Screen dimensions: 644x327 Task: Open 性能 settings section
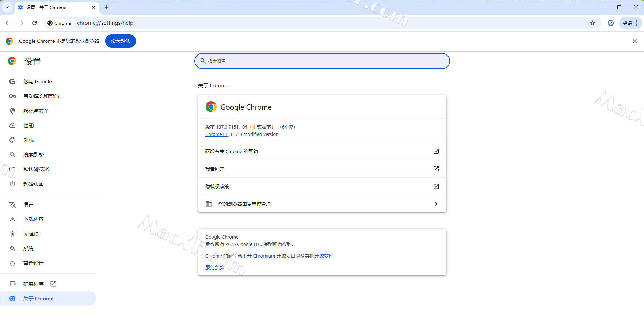(x=48, y=125)
